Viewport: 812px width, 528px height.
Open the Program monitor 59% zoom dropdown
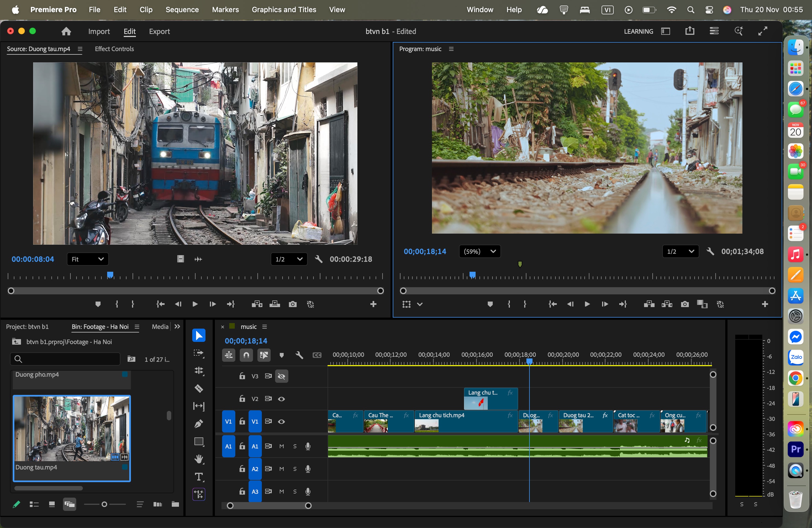pos(480,251)
